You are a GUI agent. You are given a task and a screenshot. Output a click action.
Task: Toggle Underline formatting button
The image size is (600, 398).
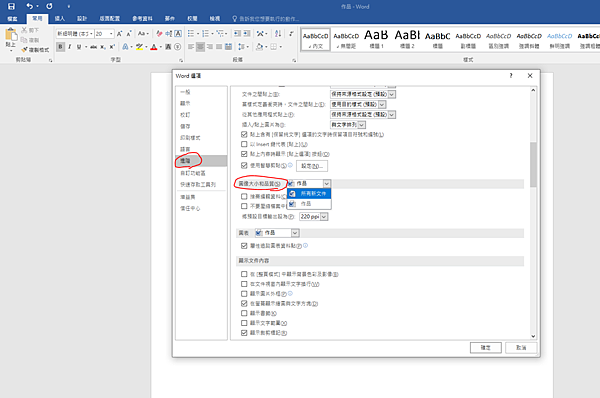tap(79, 47)
